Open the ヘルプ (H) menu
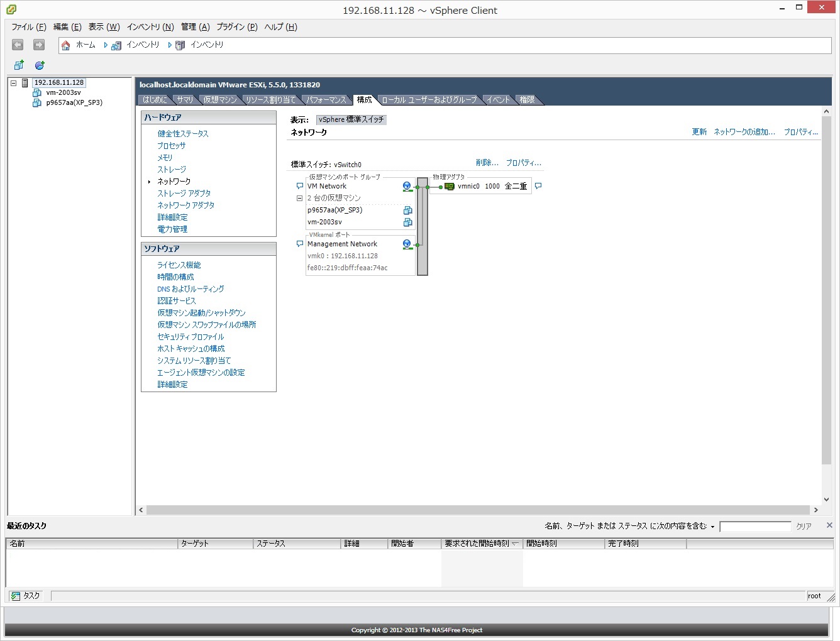 click(280, 27)
